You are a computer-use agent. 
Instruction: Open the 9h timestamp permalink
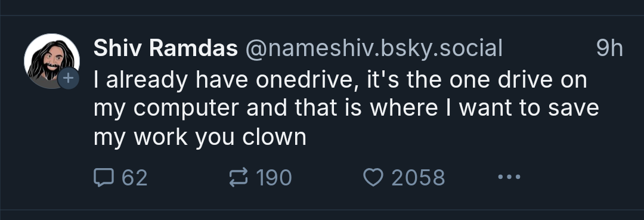point(609,48)
